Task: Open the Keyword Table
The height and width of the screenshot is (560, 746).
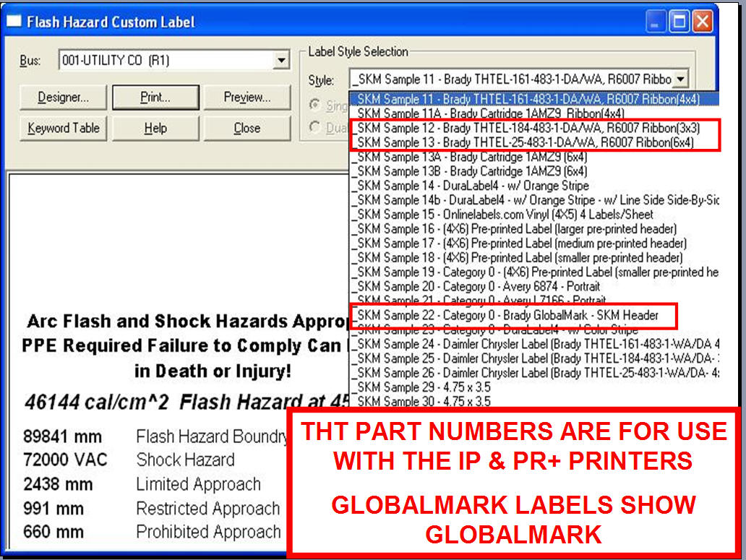Action: point(63,128)
